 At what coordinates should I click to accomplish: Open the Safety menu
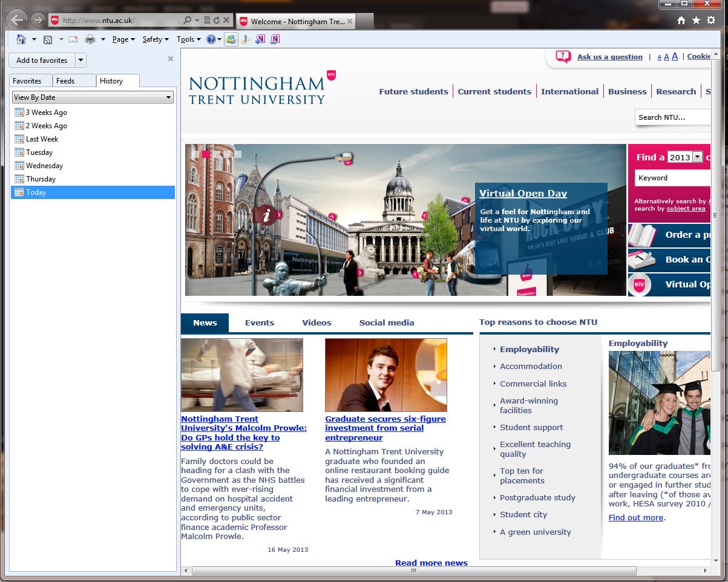(x=156, y=39)
